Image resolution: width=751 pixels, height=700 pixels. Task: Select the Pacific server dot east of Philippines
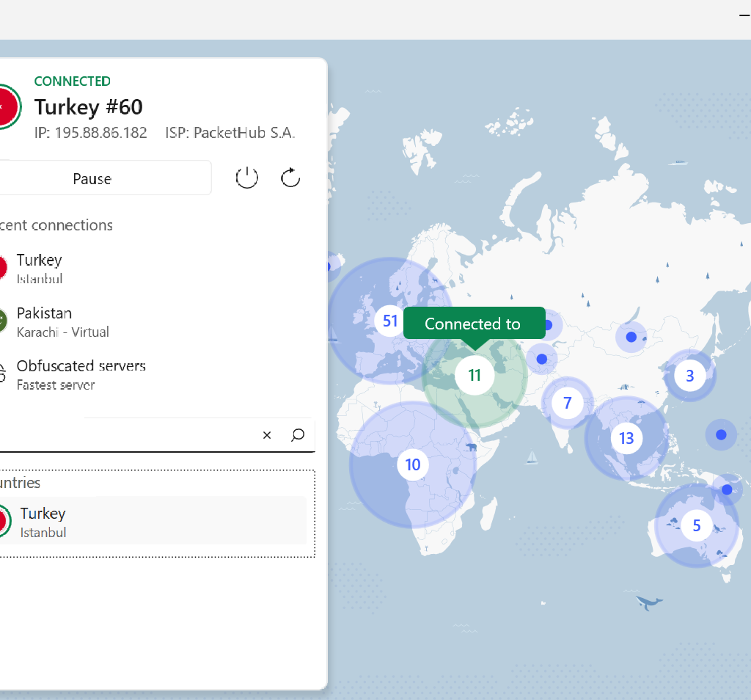[721, 434]
